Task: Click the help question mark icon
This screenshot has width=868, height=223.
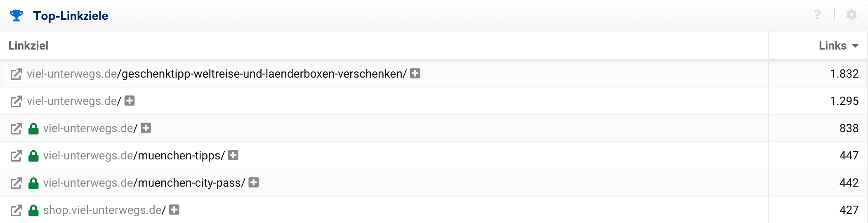Action: coord(817,15)
